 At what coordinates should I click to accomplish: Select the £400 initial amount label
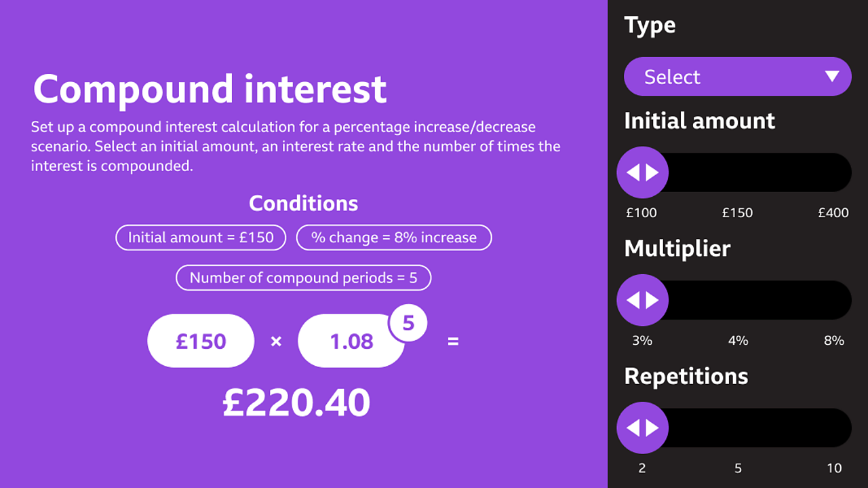click(833, 212)
